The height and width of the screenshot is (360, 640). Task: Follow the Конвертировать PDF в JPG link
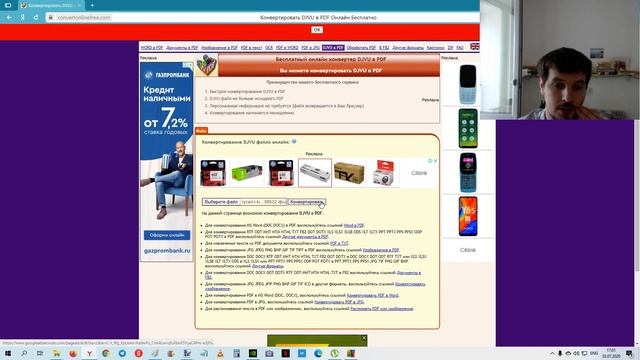tap(339, 302)
